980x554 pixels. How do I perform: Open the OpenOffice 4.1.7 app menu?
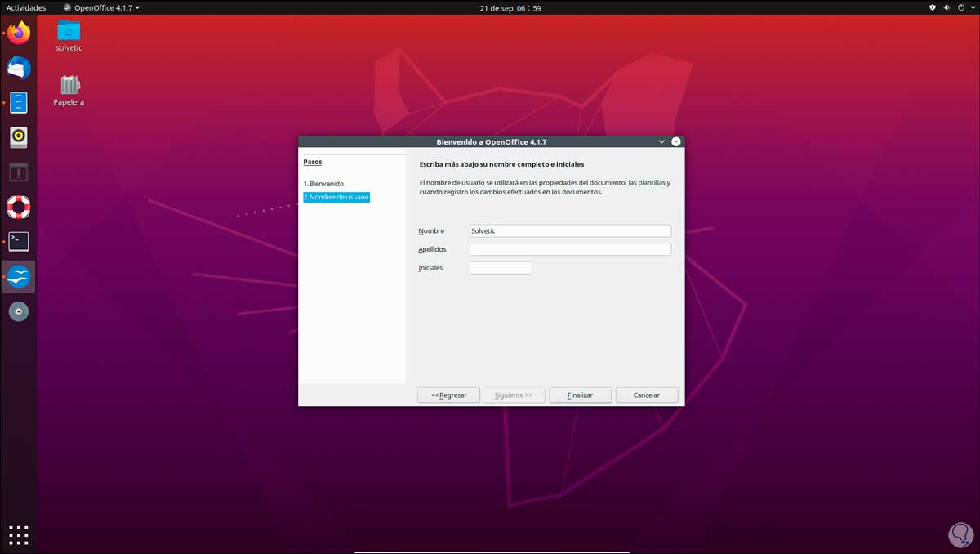101,7
